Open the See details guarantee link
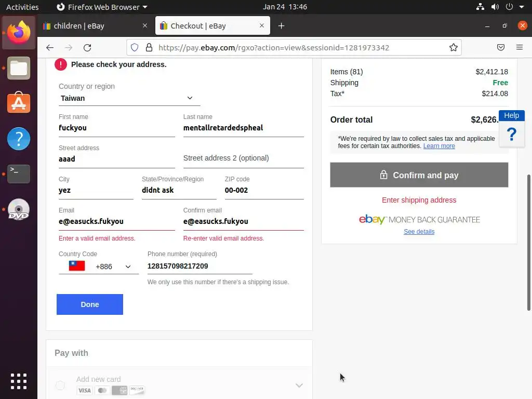Viewport: 532px width, 399px height. [x=419, y=232]
